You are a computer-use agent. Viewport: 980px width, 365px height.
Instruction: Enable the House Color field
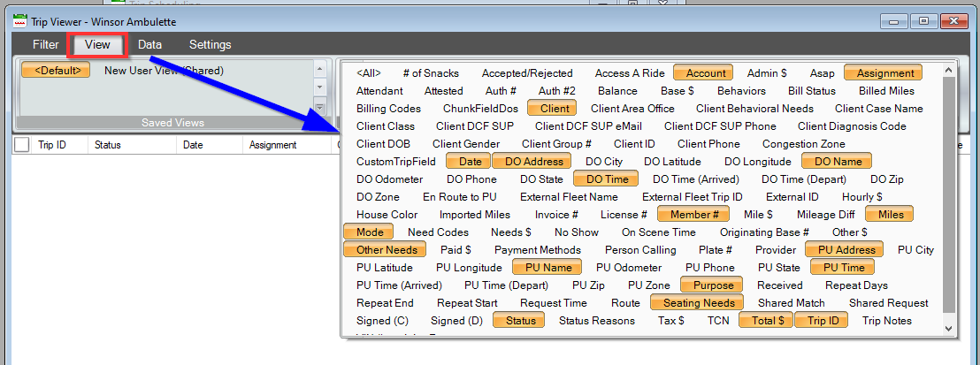pos(387,215)
